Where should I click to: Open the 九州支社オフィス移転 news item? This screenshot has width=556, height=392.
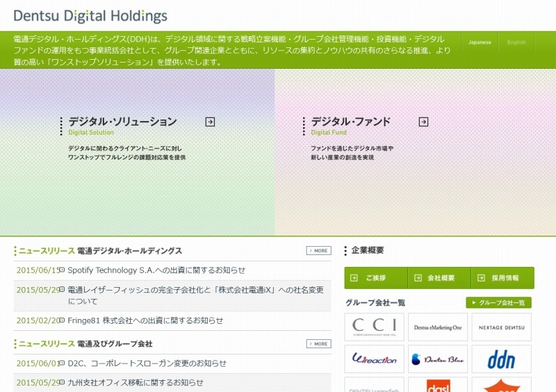pyautogui.click(x=136, y=382)
